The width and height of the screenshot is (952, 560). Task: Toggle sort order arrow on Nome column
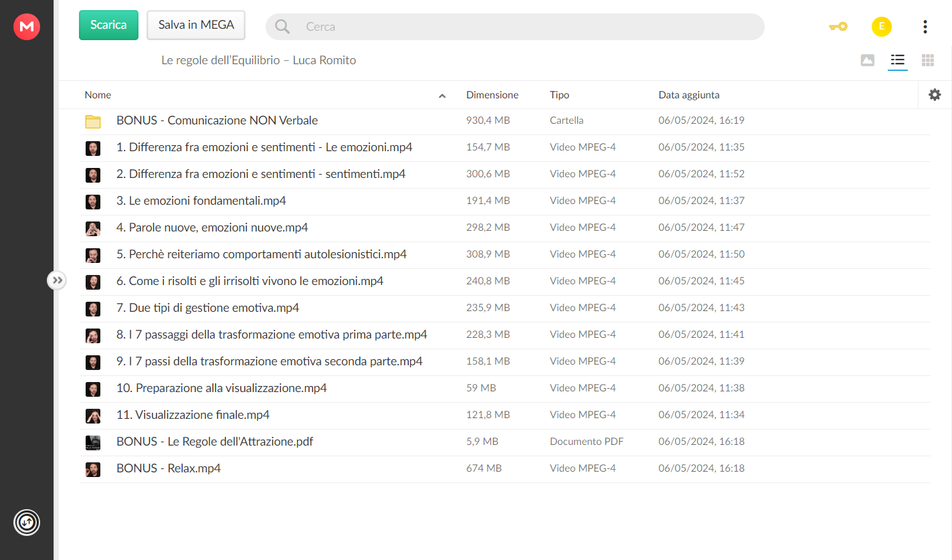point(442,96)
